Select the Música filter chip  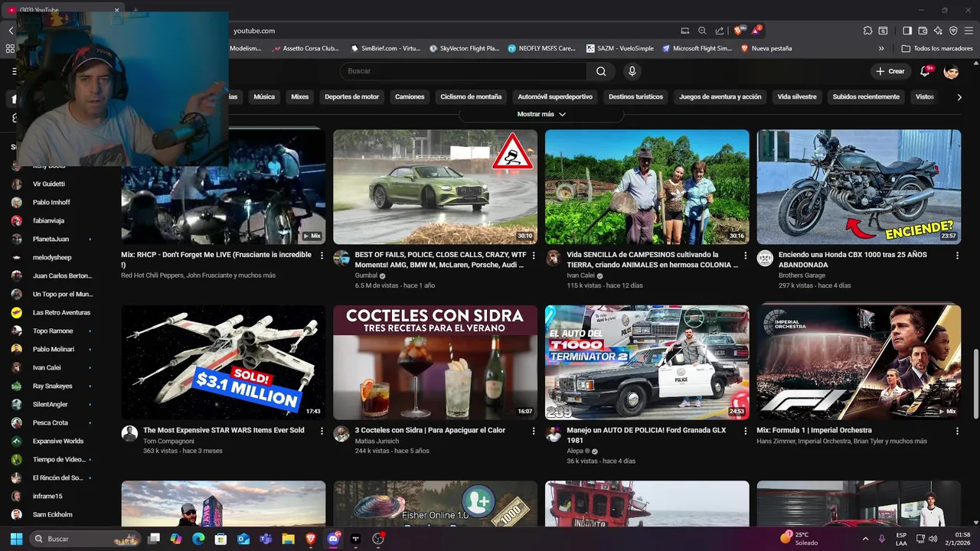pyautogui.click(x=264, y=97)
